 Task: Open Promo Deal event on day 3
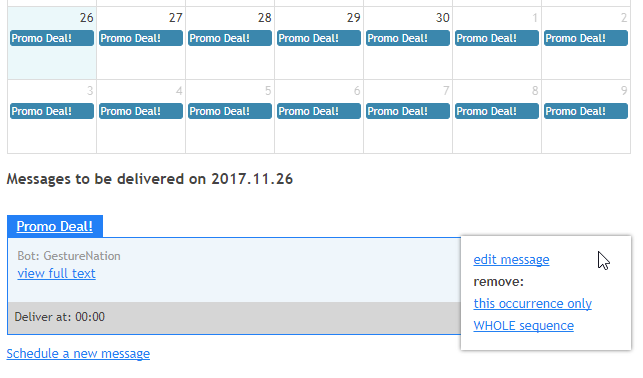point(52,111)
